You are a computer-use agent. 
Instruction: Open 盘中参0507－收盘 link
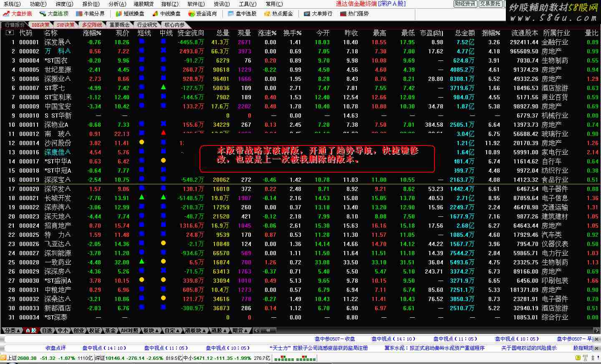point(335,339)
